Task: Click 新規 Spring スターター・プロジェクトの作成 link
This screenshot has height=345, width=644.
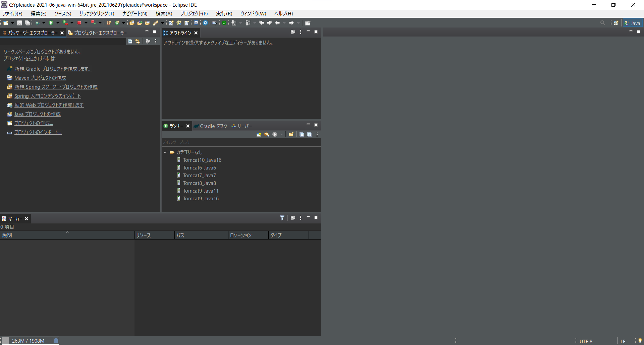Action: pos(56,87)
